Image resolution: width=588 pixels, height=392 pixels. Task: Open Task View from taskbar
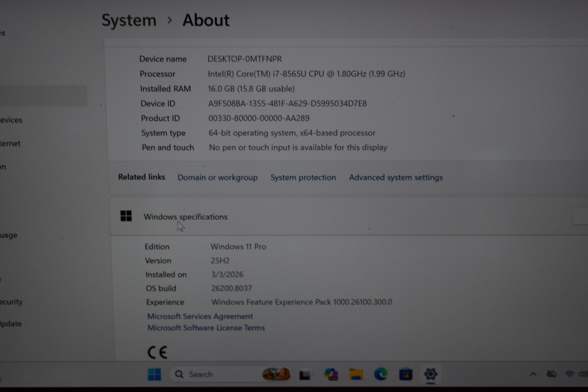[x=305, y=375]
